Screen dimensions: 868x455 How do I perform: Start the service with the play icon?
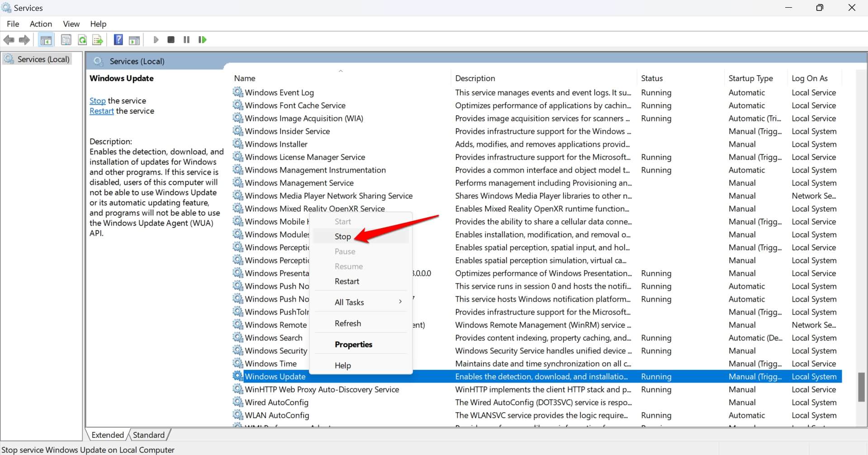[x=156, y=40]
